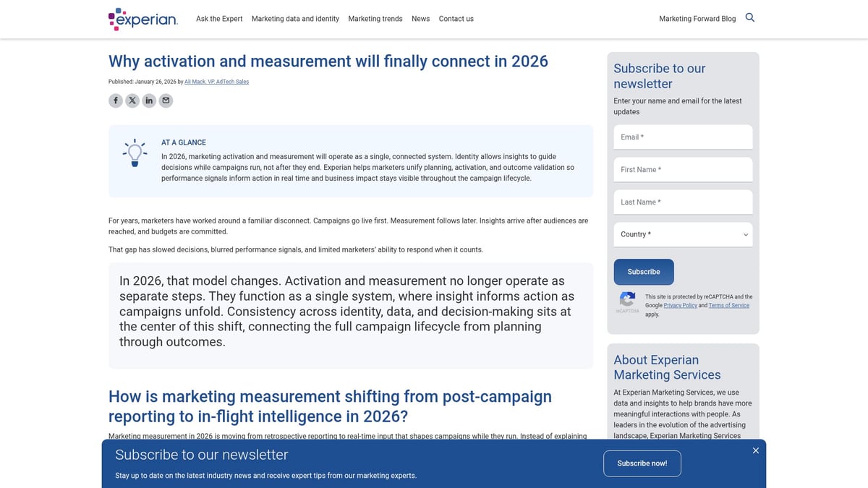Viewport: 868px width, 488px height.
Task: Select the News navigation item
Action: pyautogui.click(x=420, y=19)
